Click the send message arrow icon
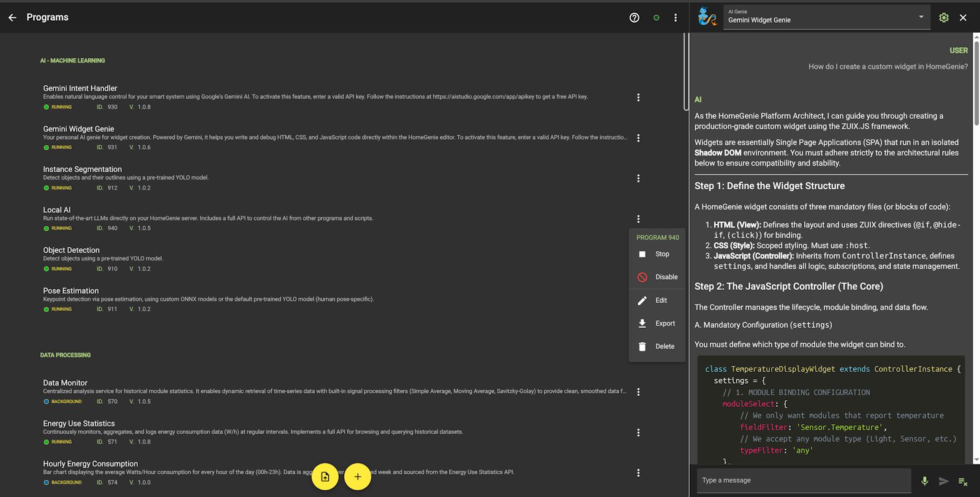Screen dimensions: 980x497 [944, 481]
